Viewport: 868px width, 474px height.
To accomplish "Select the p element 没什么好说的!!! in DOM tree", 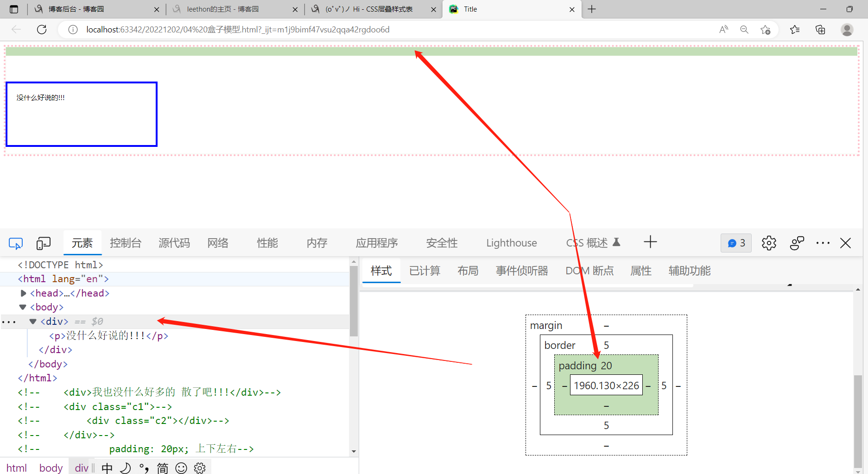I will point(108,336).
